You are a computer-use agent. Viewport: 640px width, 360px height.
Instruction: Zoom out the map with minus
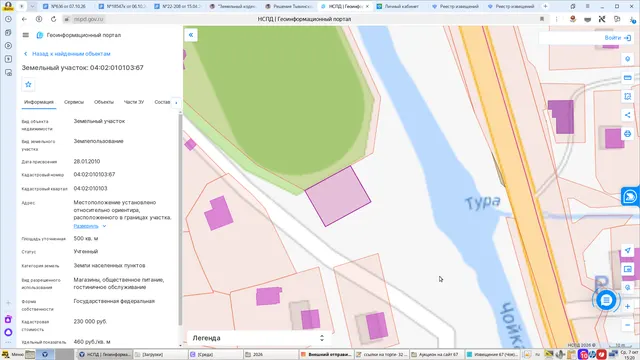pyautogui.click(x=628, y=325)
